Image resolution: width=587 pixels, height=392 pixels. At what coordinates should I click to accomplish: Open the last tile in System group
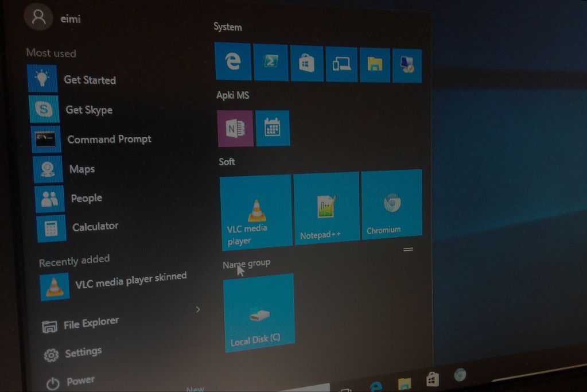[x=407, y=65]
